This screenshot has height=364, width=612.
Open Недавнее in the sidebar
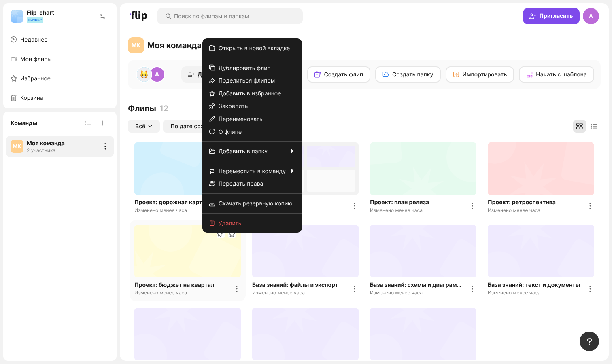[x=60, y=40]
